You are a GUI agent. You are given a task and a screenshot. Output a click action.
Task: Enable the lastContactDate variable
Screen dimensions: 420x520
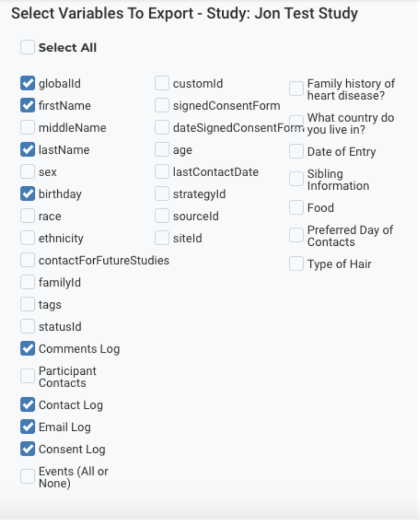click(162, 172)
